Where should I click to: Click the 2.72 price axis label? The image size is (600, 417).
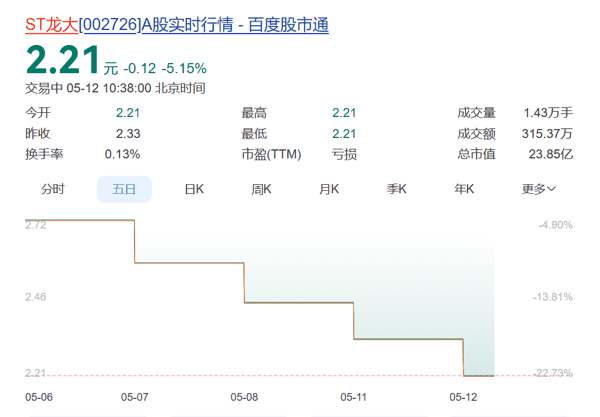[x=36, y=225]
